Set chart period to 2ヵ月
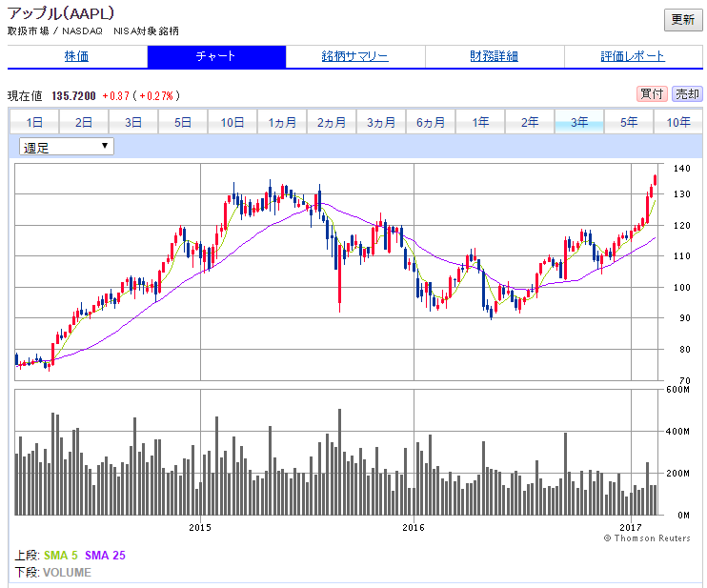Screen dimensions: 707x588 pyautogui.click(x=332, y=122)
